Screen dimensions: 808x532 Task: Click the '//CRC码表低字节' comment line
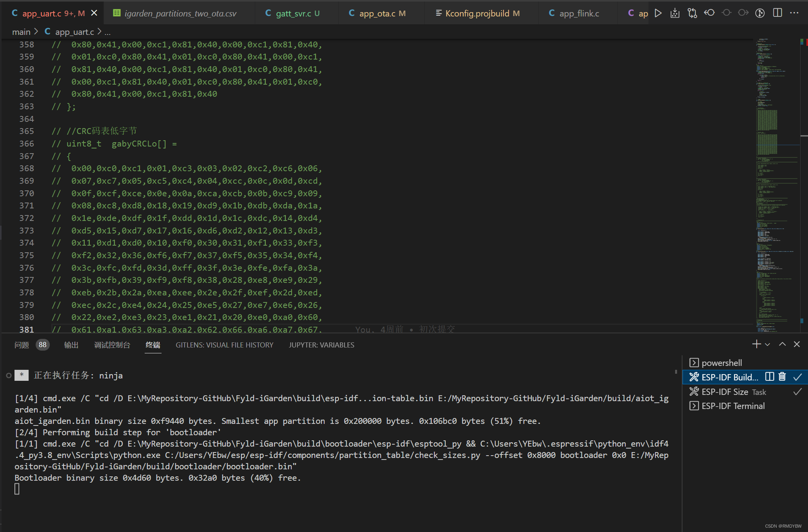pyautogui.click(x=94, y=131)
